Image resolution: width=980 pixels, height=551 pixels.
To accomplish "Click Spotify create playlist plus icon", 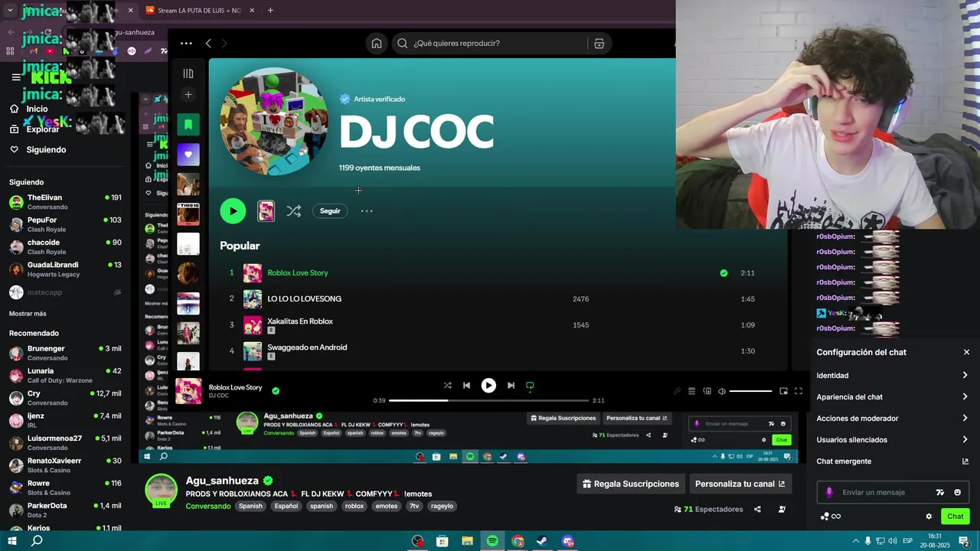I will point(188,95).
